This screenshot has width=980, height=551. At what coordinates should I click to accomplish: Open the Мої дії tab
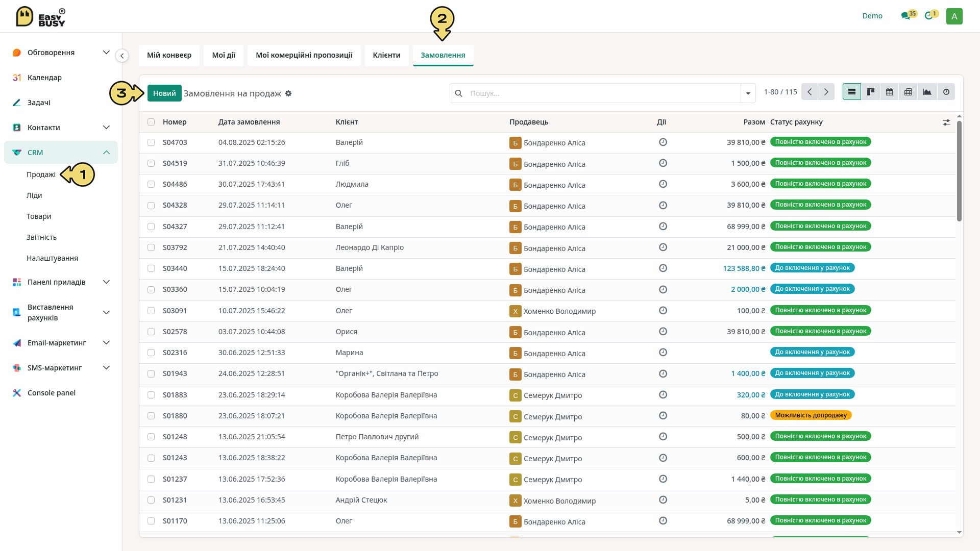(x=224, y=55)
